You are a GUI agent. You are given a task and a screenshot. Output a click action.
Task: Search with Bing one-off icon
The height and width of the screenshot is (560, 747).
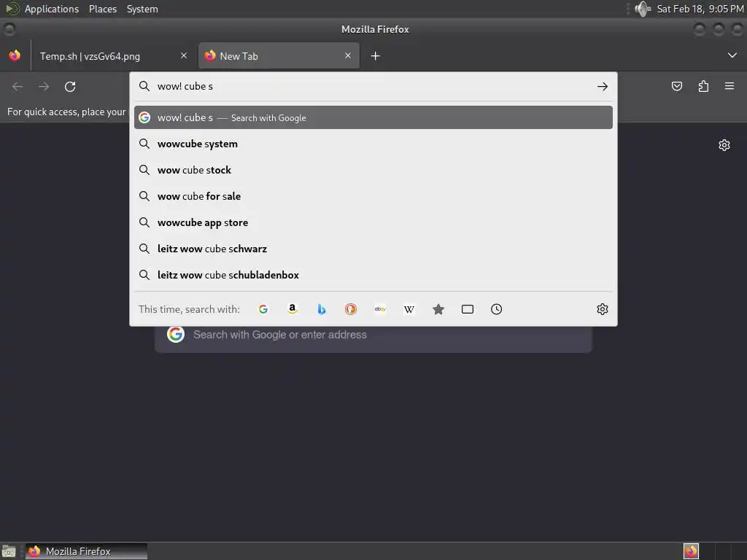click(x=322, y=309)
